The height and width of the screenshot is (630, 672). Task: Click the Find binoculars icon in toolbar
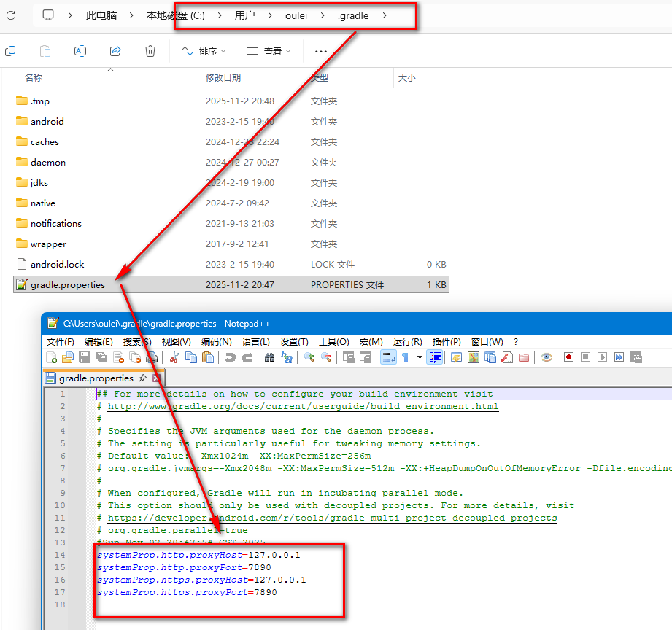pyautogui.click(x=269, y=357)
